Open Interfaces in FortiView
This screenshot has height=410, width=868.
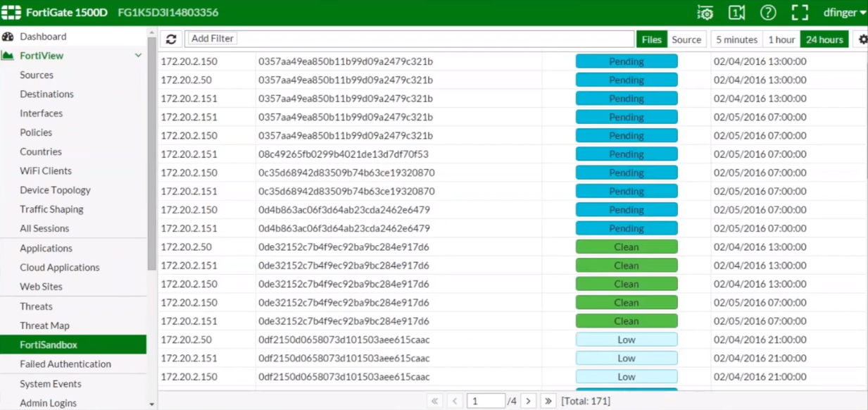[x=41, y=113]
